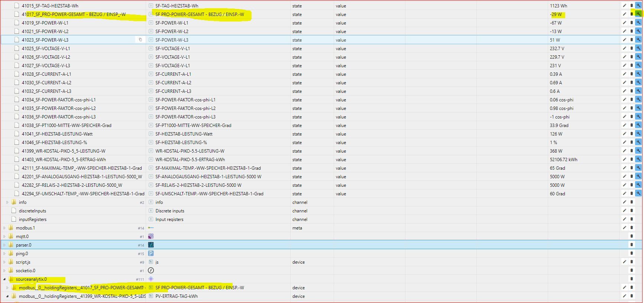Delete the parser.0 folder via trash icon
The width and height of the screenshot is (644, 303).
[x=631, y=245]
